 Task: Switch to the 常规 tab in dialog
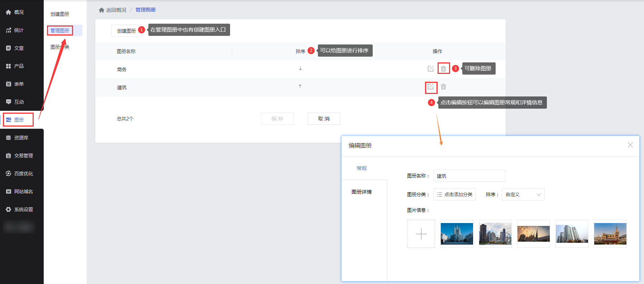(362, 168)
